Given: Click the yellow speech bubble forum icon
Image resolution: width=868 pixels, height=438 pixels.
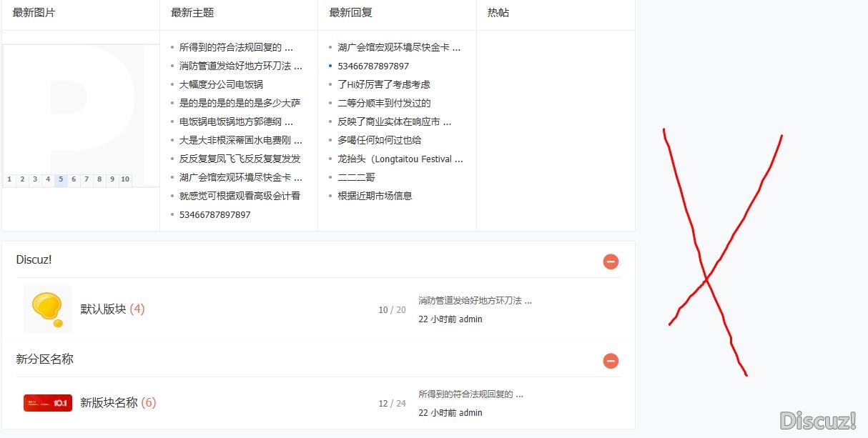Looking at the screenshot, I should (48, 309).
